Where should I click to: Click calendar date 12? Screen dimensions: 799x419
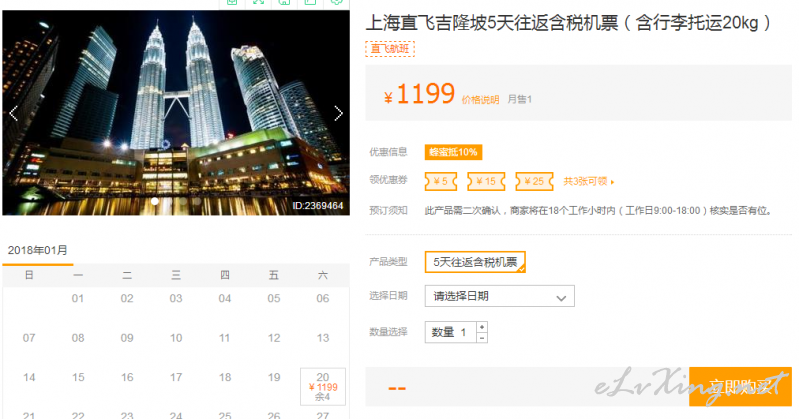pyautogui.click(x=274, y=338)
